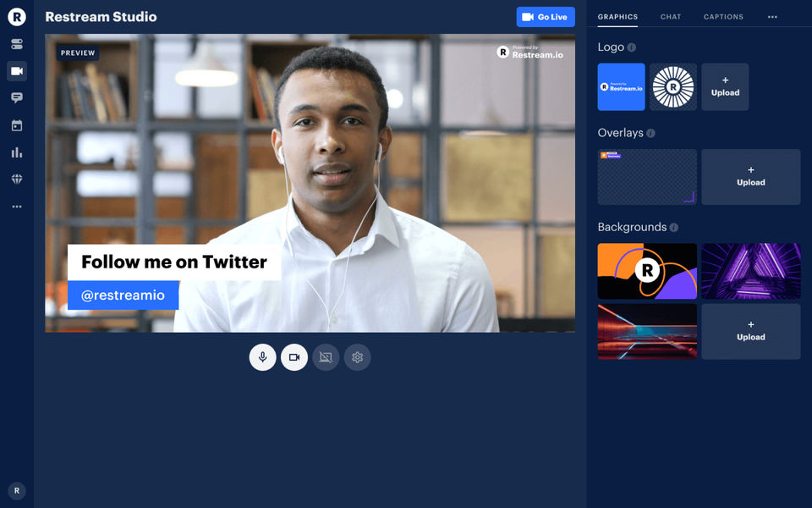The width and height of the screenshot is (812, 508).
Task: Select the orange and black R background
Action: (x=647, y=271)
